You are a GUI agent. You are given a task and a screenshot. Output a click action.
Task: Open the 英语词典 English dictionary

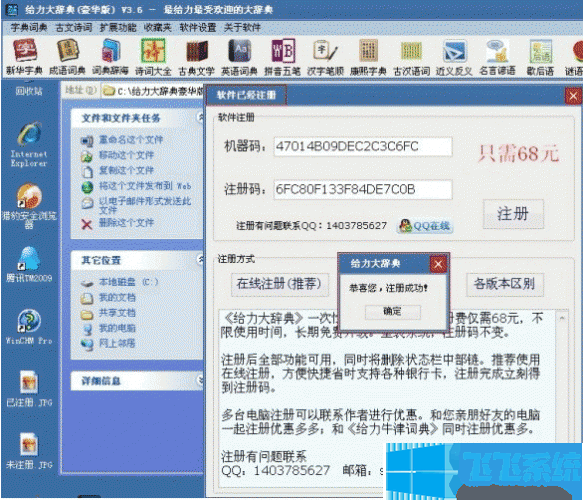(x=239, y=57)
